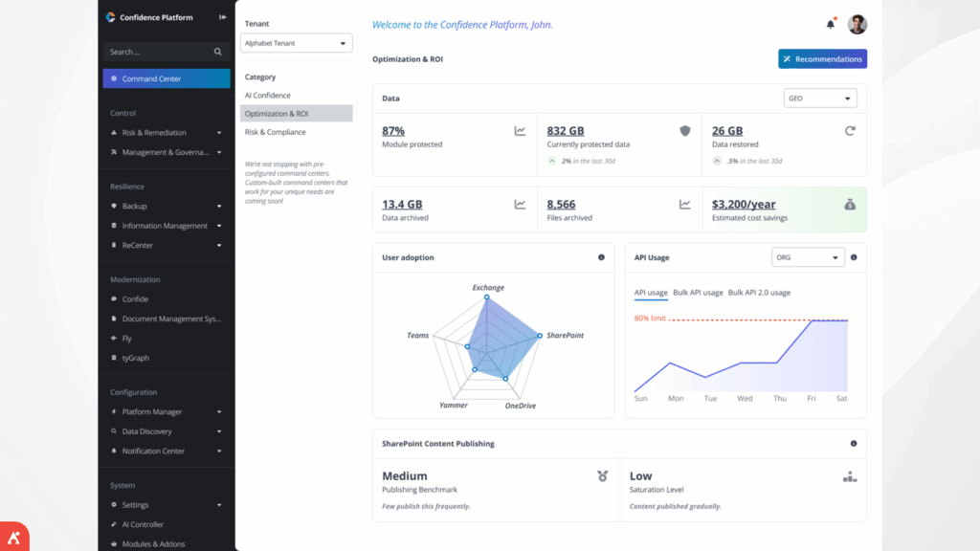Screen dimensions: 980x551
Task: Click the cost savings money bag icon
Action: (x=850, y=205)
